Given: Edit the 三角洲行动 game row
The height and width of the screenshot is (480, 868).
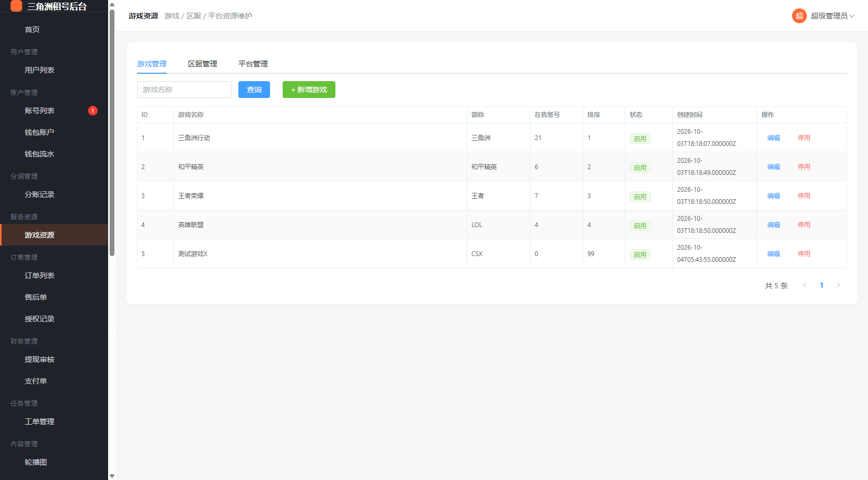Looking at the screenshot, I should (774, 138).
